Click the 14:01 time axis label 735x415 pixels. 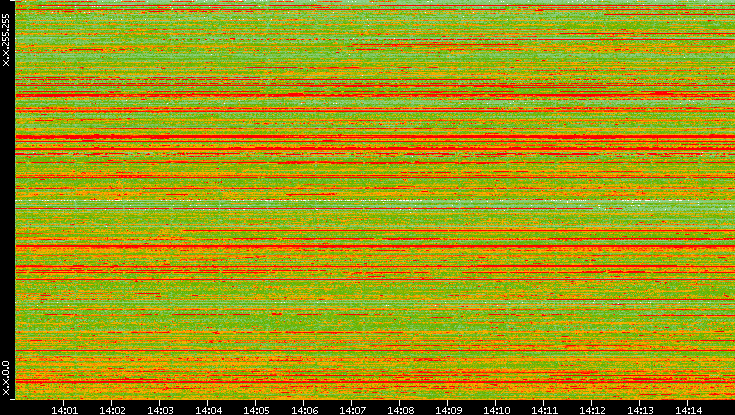(64, 410)
